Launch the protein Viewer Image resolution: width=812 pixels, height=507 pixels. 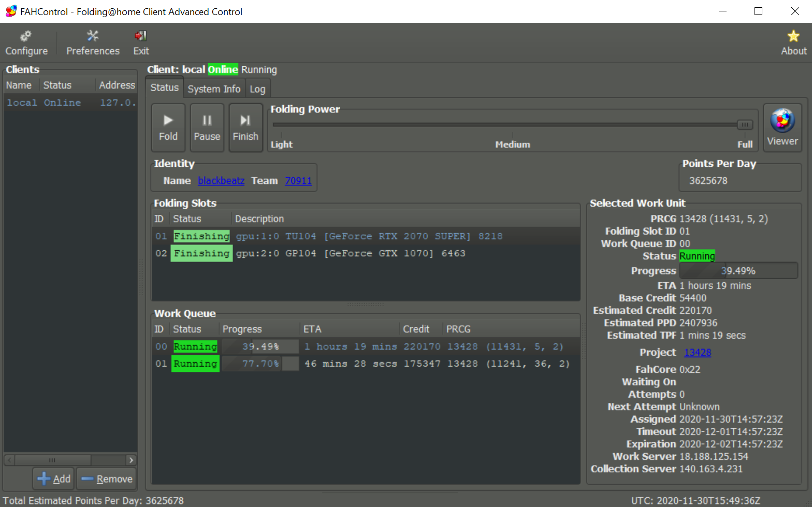click(x=782, y=128)
